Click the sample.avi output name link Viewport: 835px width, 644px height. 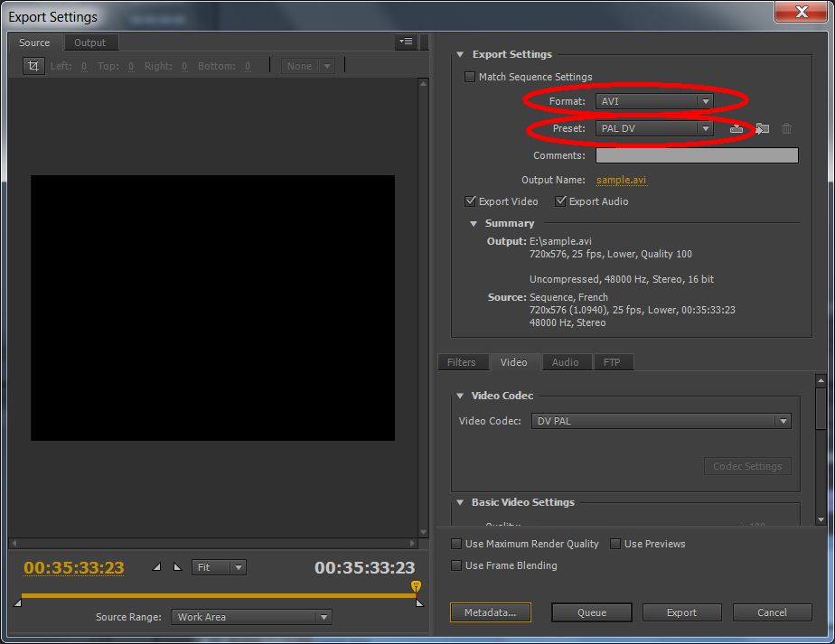pos(621,180)
